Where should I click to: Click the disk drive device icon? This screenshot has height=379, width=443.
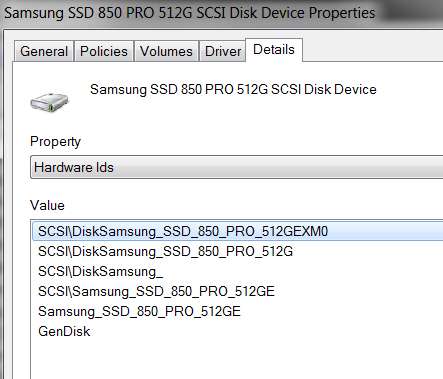49,102
